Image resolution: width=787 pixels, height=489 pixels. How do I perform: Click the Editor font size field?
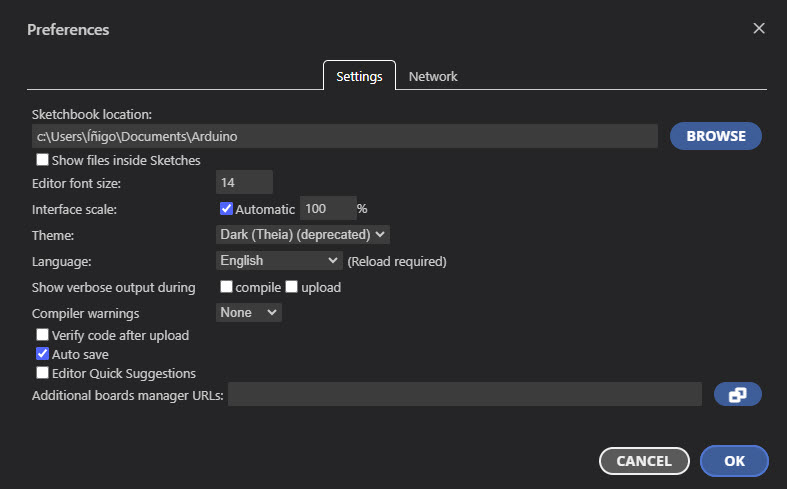(x=244, y=182)
